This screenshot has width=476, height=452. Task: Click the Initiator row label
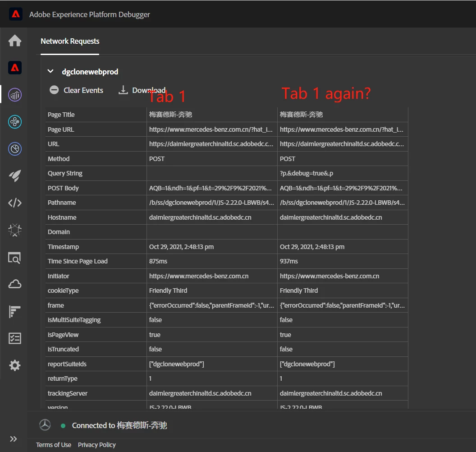58,276
